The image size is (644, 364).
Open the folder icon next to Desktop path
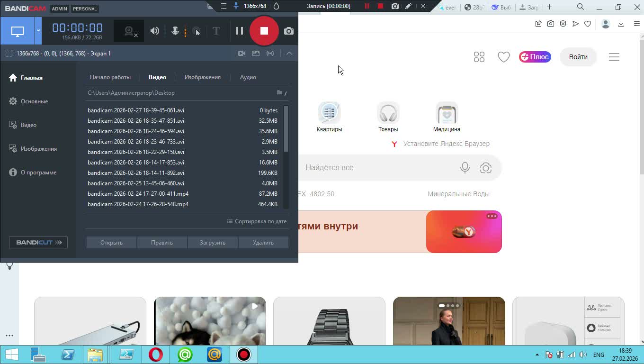click(x=280, y=93)
